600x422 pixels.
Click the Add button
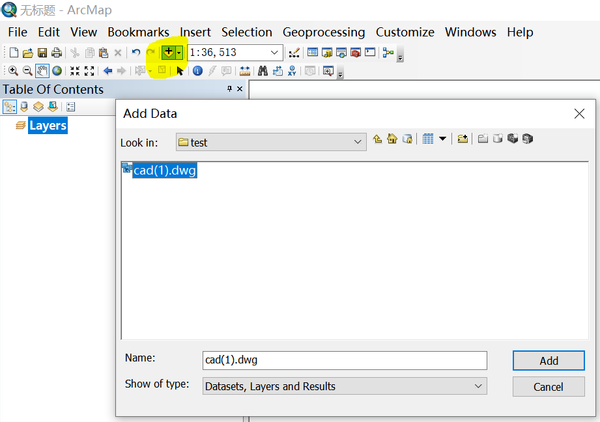[549, 361]
